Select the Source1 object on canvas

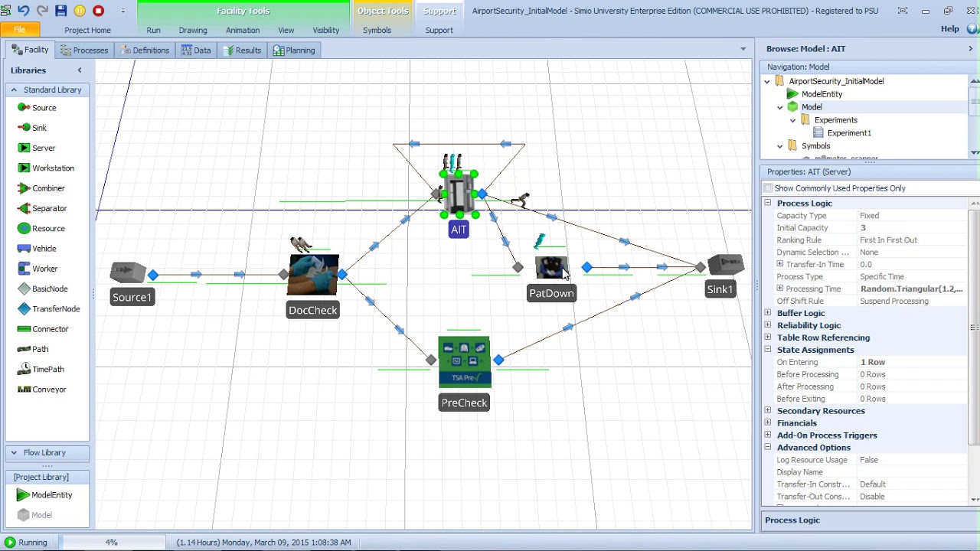tap(129, 273)
